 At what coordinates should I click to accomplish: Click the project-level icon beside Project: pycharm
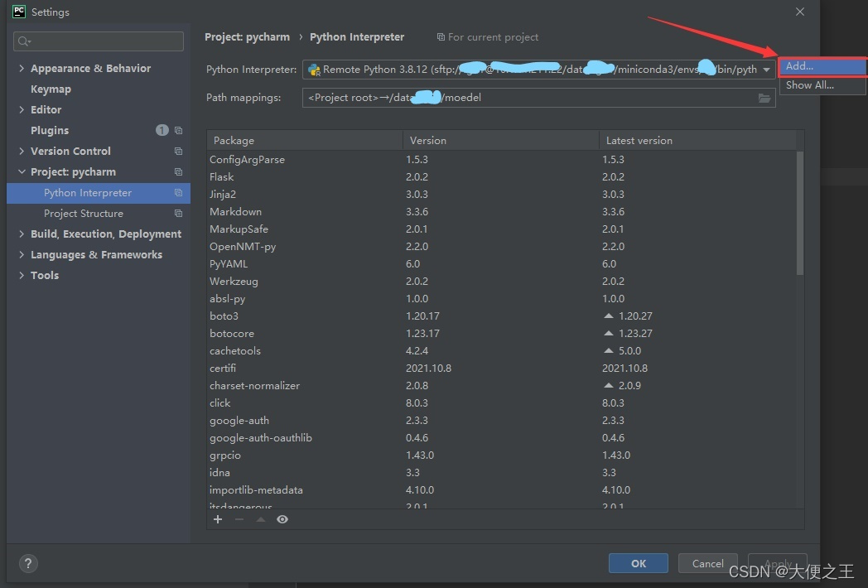point(178,172)
